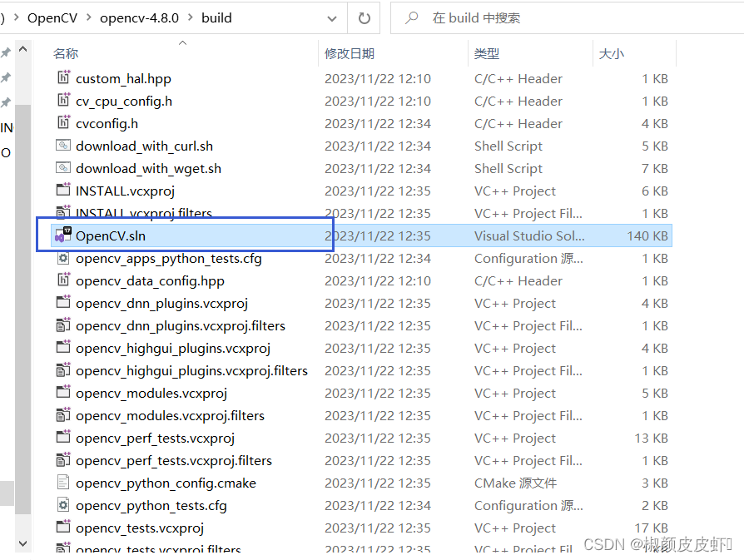Viewport: 744px width, 560px height.
Task: Click the build breadcrumb segment
Action: click(x=217, y=18)
